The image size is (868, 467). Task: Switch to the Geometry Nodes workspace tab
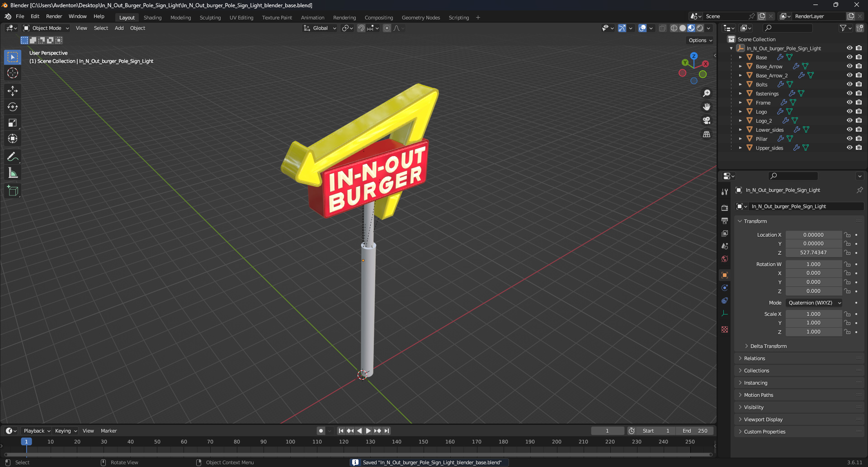[x=421, y=18]
